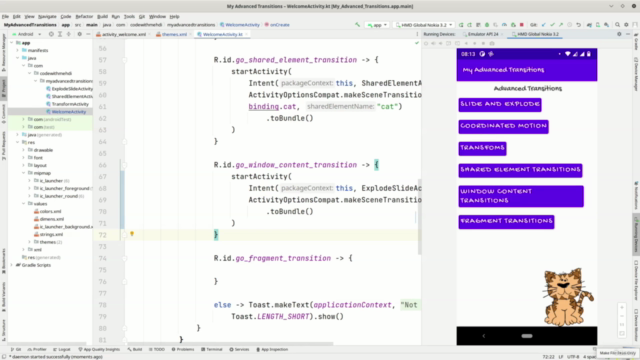Open the Build menu

pos(102,17)
